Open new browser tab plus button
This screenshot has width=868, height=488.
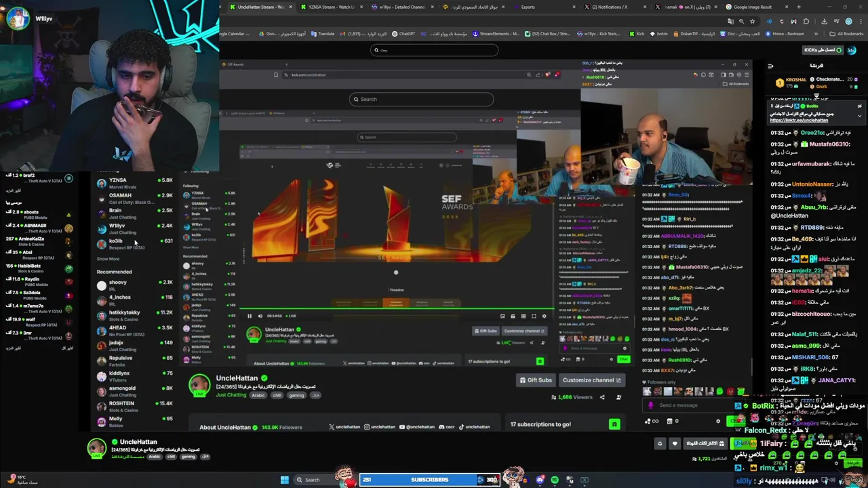[798, 7]
